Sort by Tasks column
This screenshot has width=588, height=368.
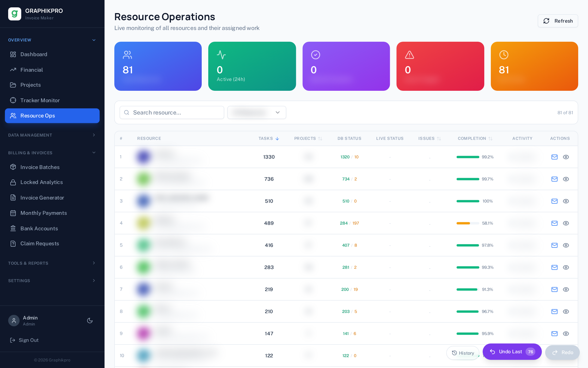(269, 138)
